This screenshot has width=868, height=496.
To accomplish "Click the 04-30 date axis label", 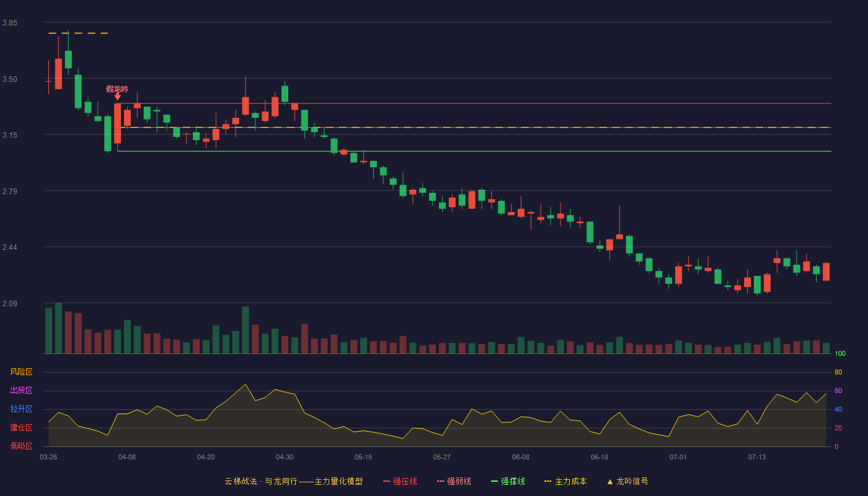I will [x=285, y=457].
